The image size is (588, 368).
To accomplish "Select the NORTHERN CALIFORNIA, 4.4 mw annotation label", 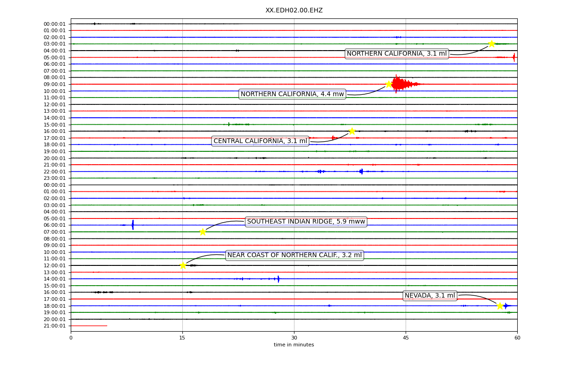I will point(292,94).
